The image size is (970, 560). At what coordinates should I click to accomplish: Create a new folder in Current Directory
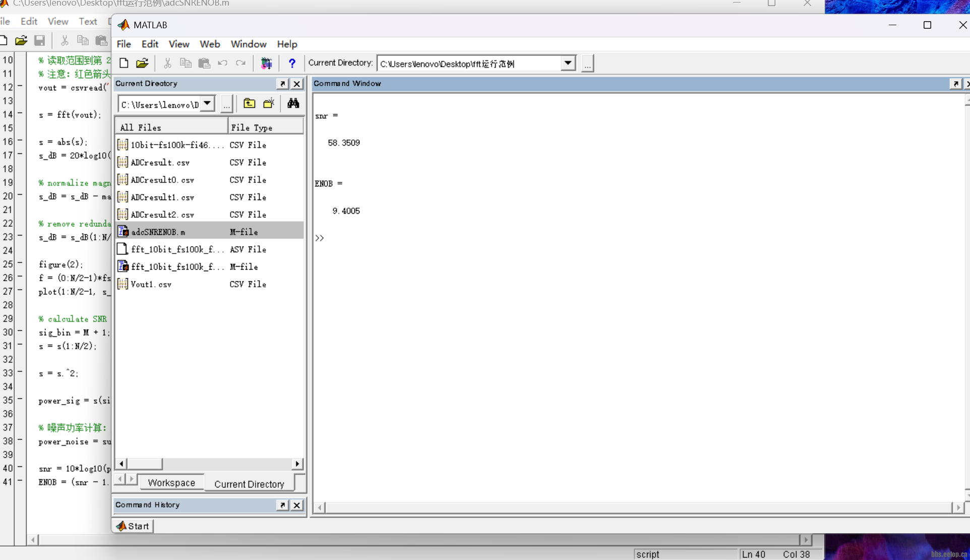269,103
